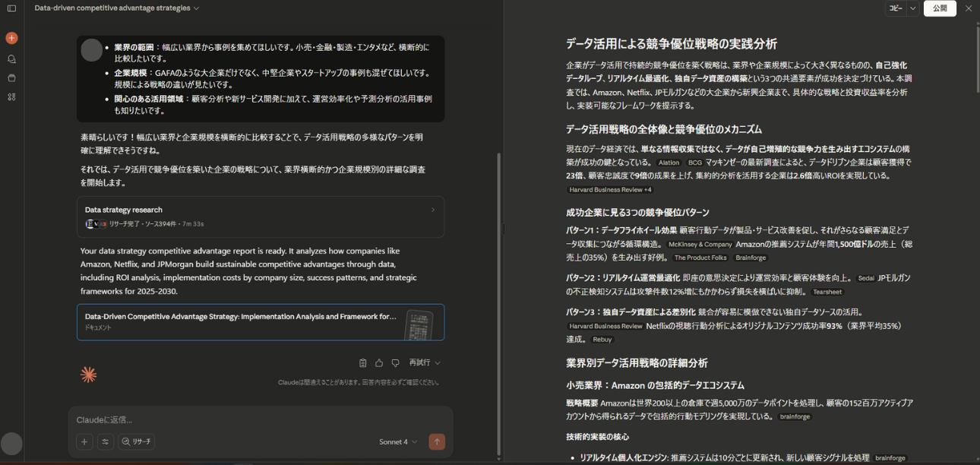Collapse the sidebar using the panel toggle icon
This screenshot has height=465, width=980.
[10, 9]
